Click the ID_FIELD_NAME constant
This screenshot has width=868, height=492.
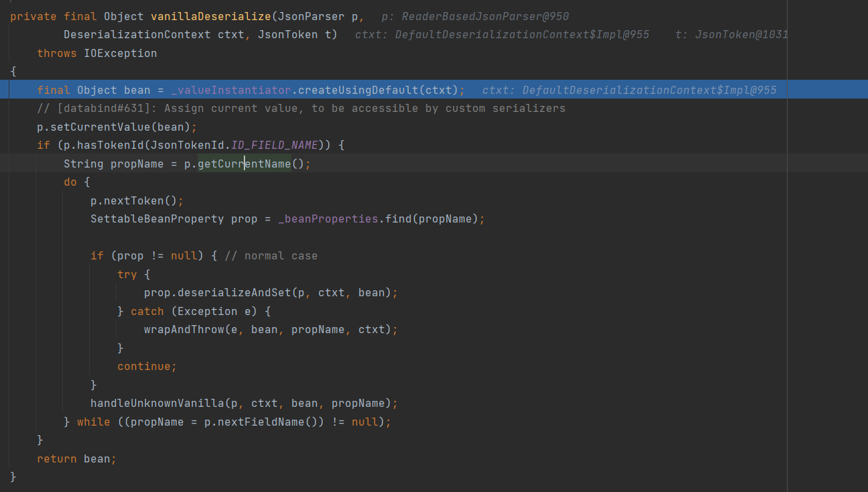tap(275, 145)
